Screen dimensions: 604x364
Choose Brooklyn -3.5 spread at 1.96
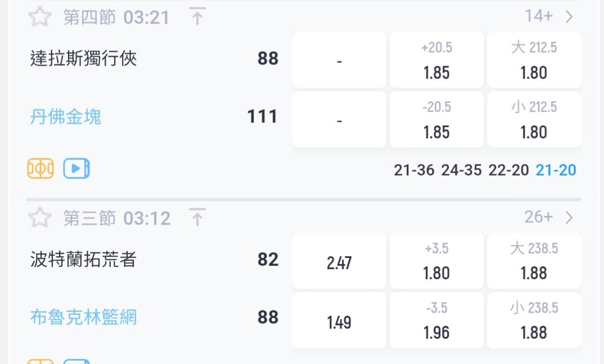[436, 320]
